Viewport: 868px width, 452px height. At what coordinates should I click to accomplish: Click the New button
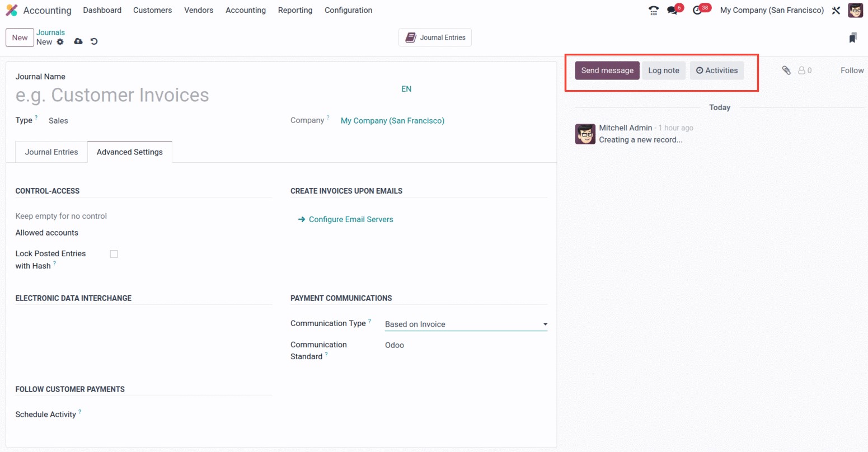(x=20, y=37)
